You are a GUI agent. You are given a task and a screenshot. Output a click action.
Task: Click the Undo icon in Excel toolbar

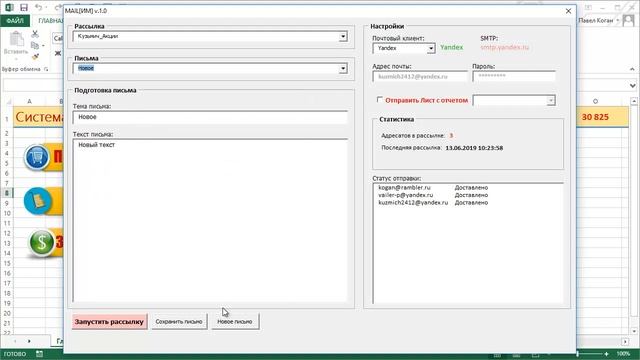(38, 7)
